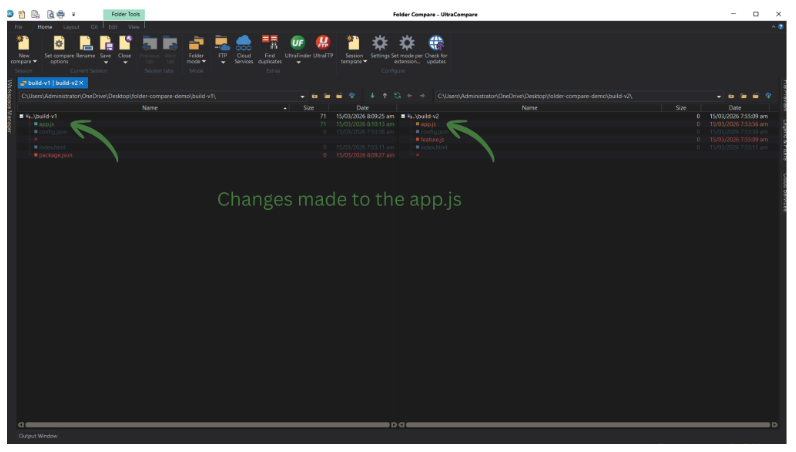Click the up arrow previous difference icon
This screenshot has width=796, height=452.
385,95
